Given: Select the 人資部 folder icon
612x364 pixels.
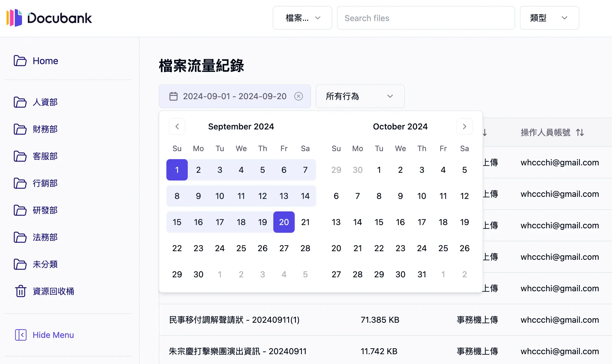Looking at the screenshot, I should (x=20, y=102).
